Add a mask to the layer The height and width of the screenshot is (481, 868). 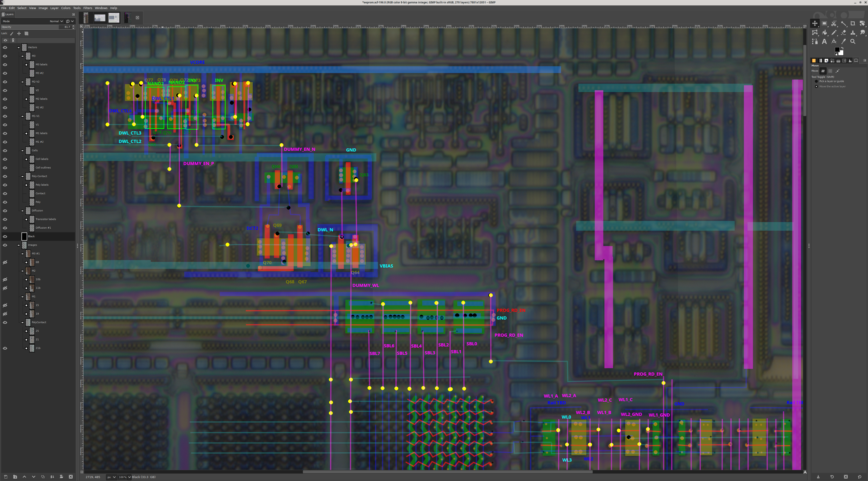click(x=61, y=477)
